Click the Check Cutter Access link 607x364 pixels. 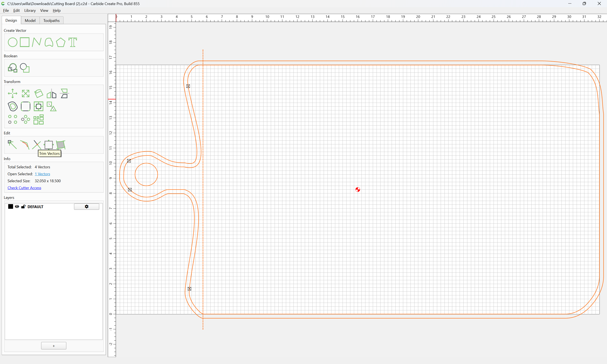24,188
